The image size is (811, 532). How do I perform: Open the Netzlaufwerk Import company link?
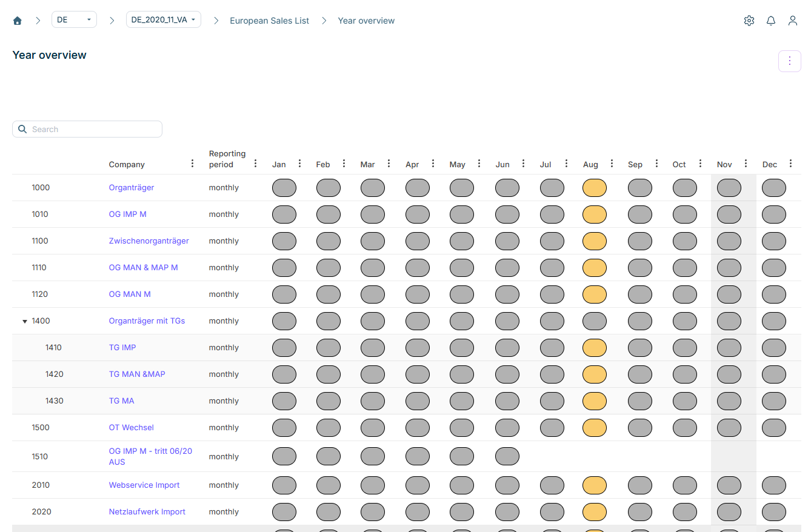(147, 512)
